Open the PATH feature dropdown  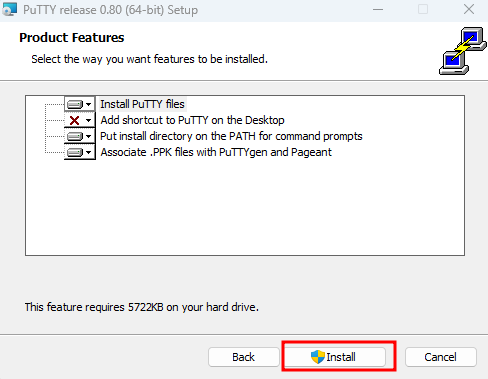coord(80,136)
